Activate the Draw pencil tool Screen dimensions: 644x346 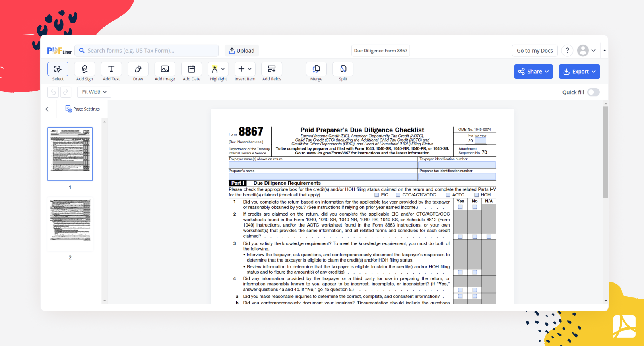pyautogui.click(x=138, y=69)
